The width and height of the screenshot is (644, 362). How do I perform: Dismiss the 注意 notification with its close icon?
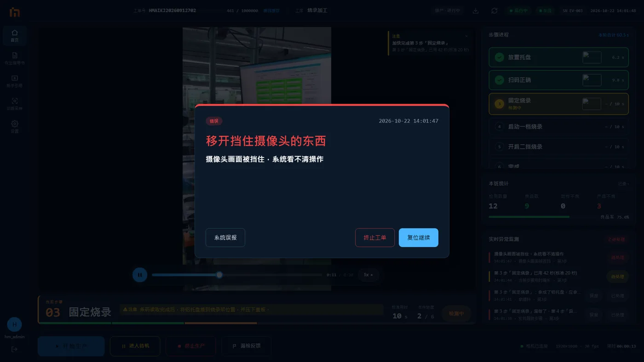click(x=466, y=36)
